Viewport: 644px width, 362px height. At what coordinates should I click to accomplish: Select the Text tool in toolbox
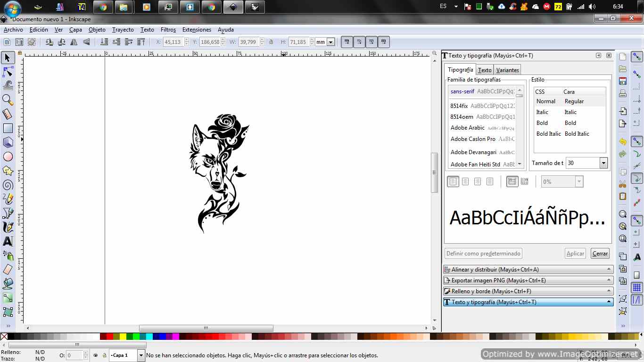(8, 241)
